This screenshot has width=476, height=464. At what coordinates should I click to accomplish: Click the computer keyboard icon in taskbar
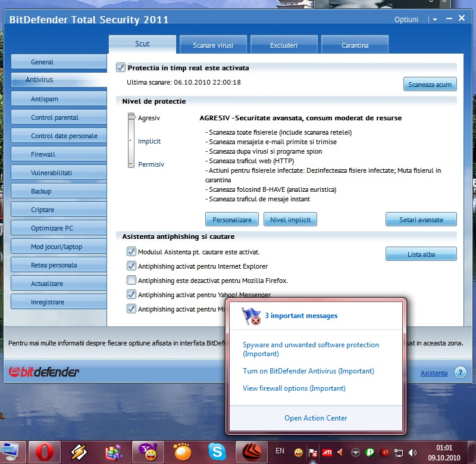click(10, 453)
